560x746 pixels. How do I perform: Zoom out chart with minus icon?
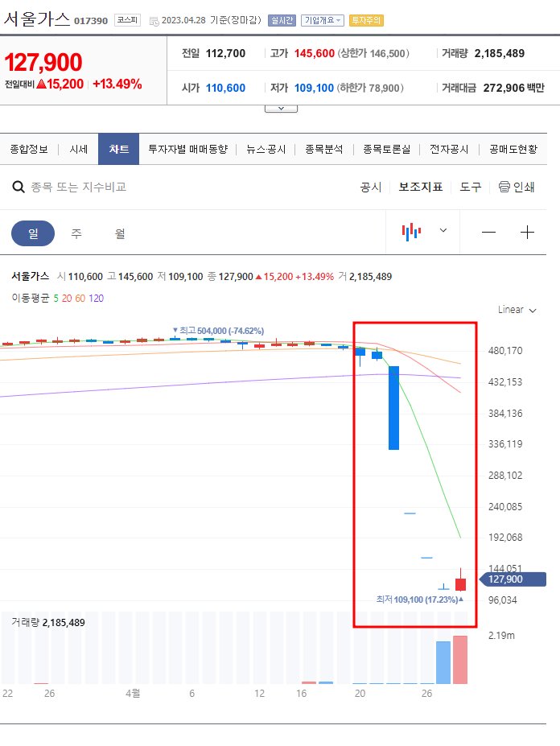488,233
